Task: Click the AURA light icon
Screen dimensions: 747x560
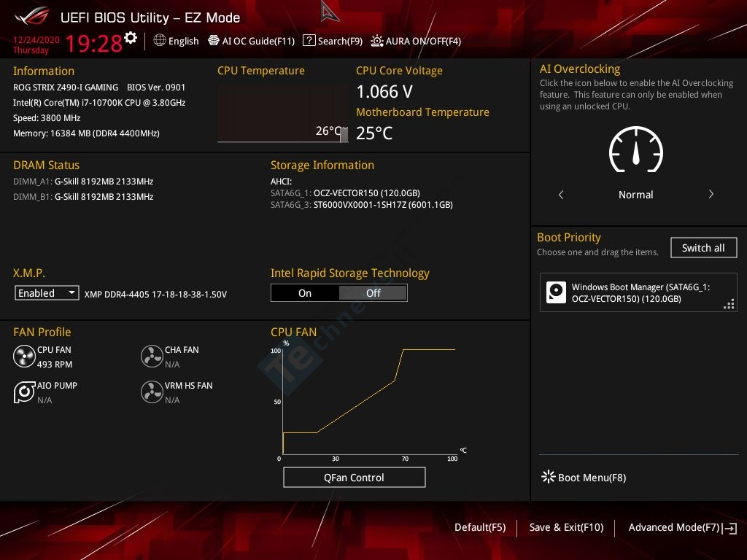Action: 377,41
